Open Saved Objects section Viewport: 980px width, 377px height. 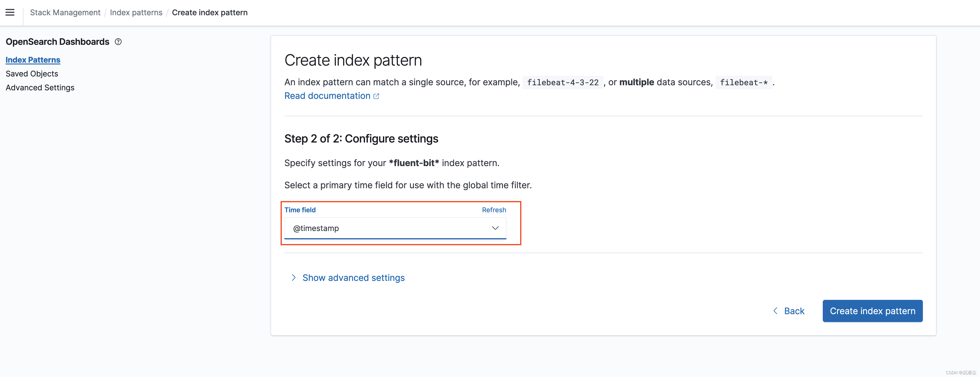tap(32, 74)
